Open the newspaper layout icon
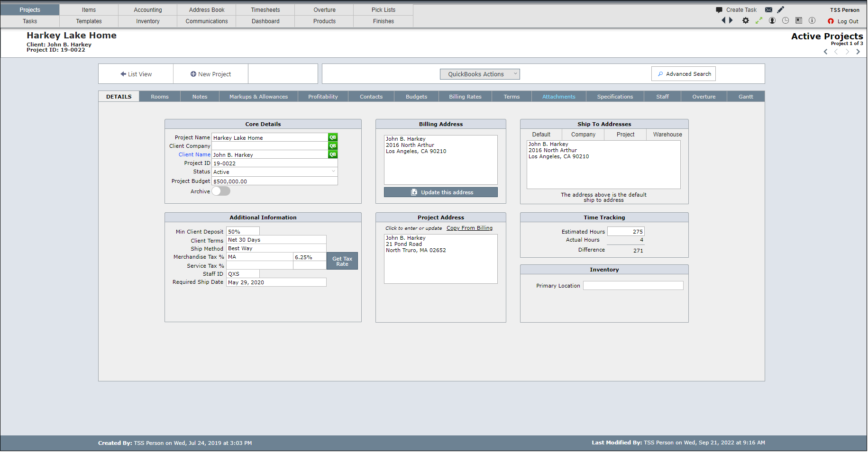This screenshot has width=868, height=452. pos(799,20)
